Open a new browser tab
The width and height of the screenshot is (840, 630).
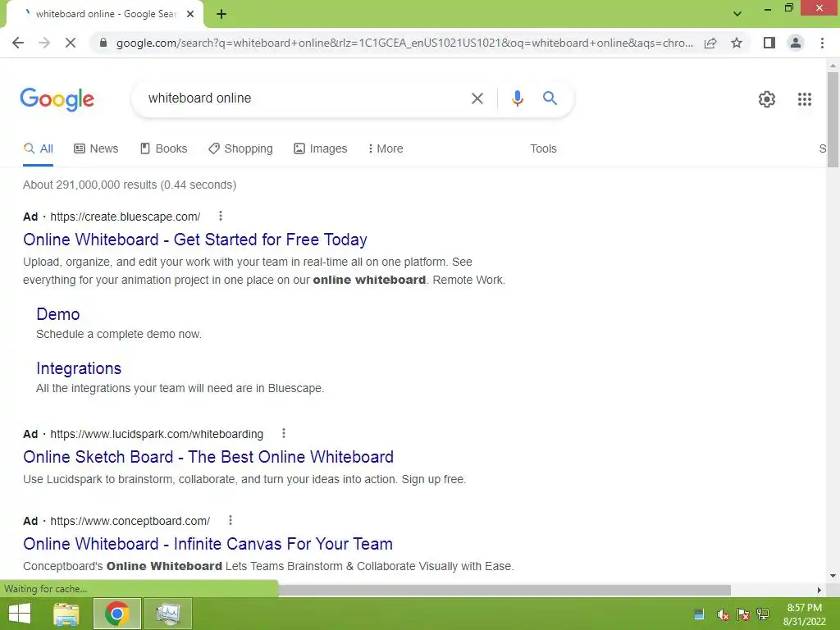coord(221,15)
